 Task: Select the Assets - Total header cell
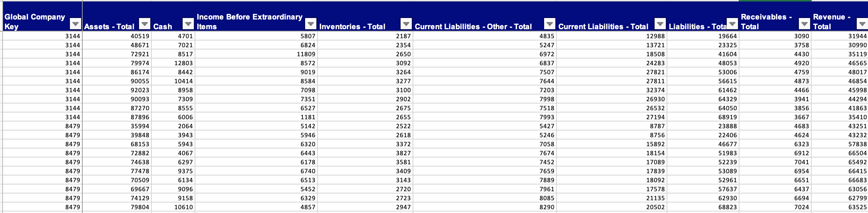117,16
